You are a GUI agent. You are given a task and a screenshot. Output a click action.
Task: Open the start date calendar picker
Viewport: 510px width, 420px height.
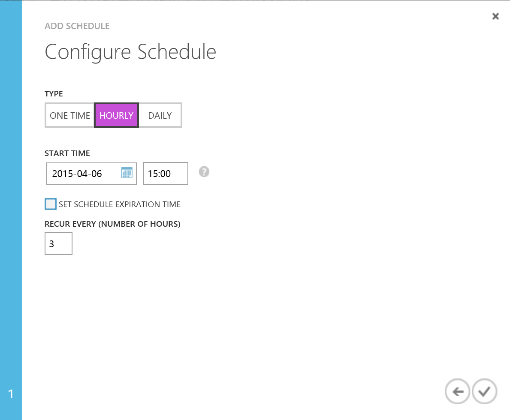click(127, 173)
